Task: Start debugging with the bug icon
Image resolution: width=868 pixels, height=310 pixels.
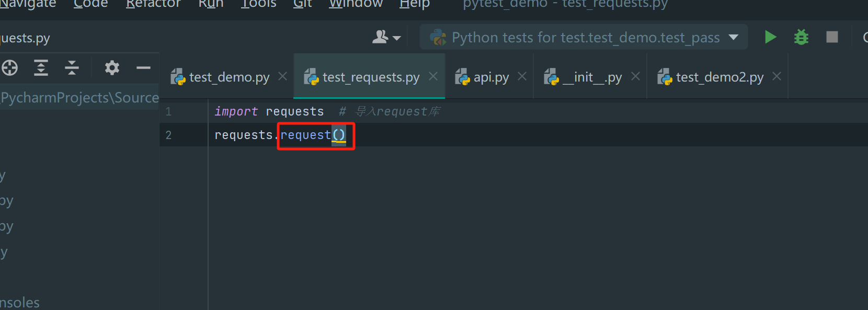Action: tap(801, 37)
